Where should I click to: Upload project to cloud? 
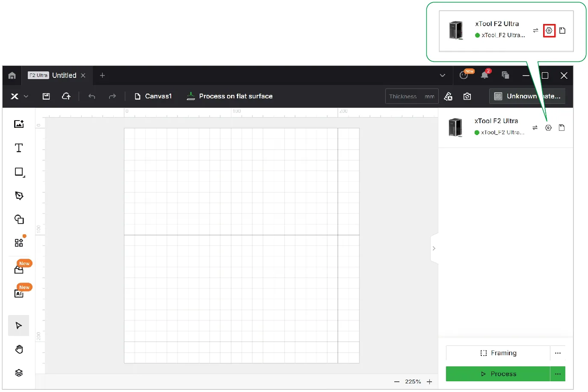click(66, 97)
